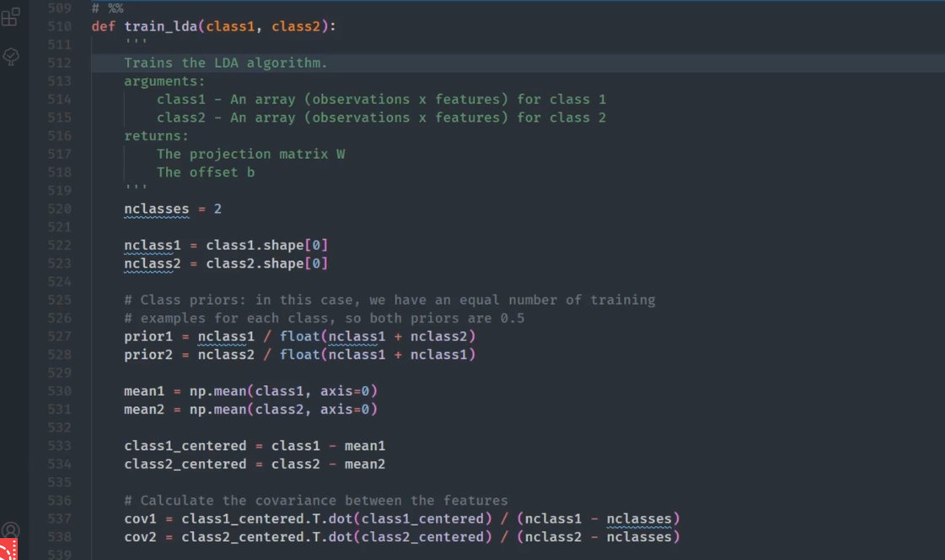Screen dimensions: 945x560
Task: Click the class2 parameter in function signature
Action: click(x=296, y=26)
